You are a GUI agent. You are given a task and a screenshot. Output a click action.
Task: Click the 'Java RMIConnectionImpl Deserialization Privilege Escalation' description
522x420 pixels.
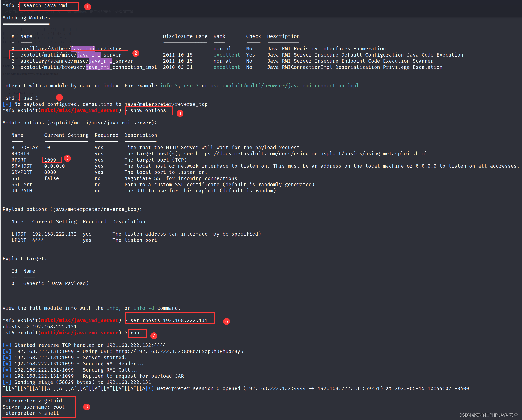(x=355, y=67)
